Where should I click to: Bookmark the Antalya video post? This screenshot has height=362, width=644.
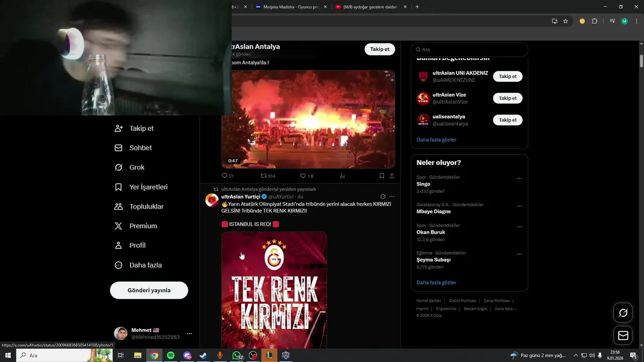(x=382, y=176)
